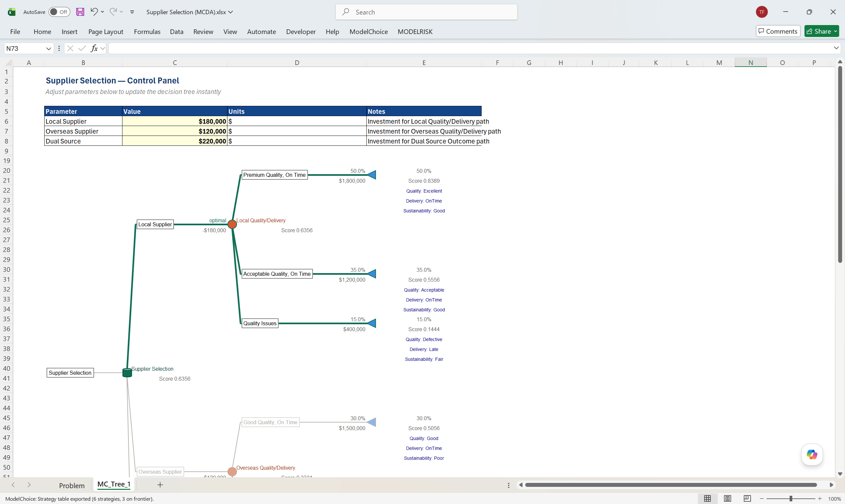
Task: Click the zoom in plus icon
Action: coord(820,499)
